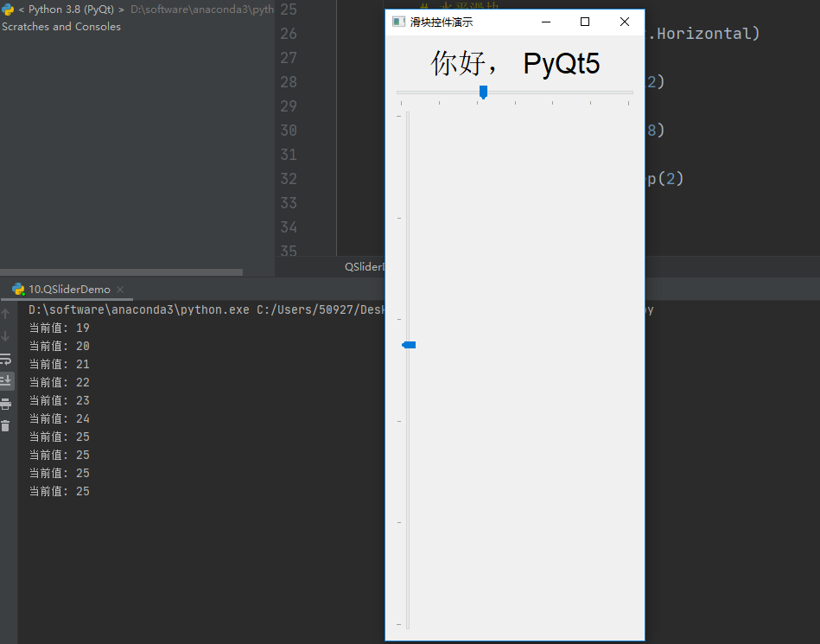Click line number 28 in the editor gutter

point(289,81)
